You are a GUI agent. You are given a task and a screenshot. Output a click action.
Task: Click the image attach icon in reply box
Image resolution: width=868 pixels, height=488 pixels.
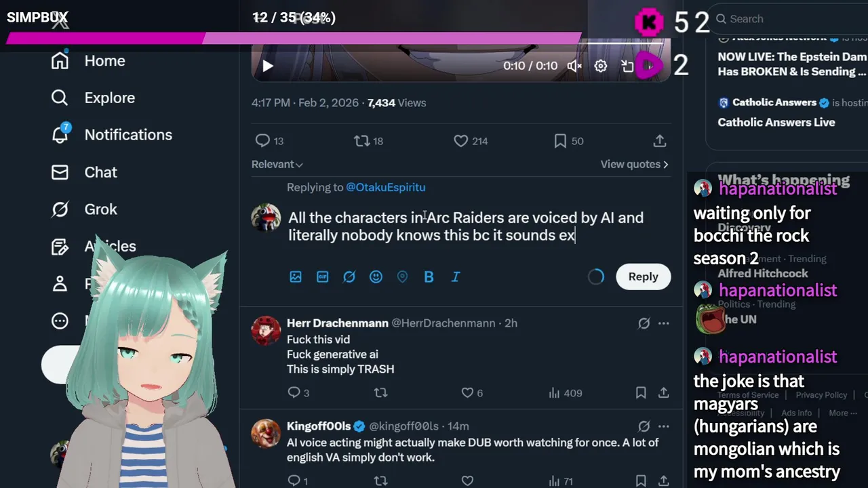point(296,277)
